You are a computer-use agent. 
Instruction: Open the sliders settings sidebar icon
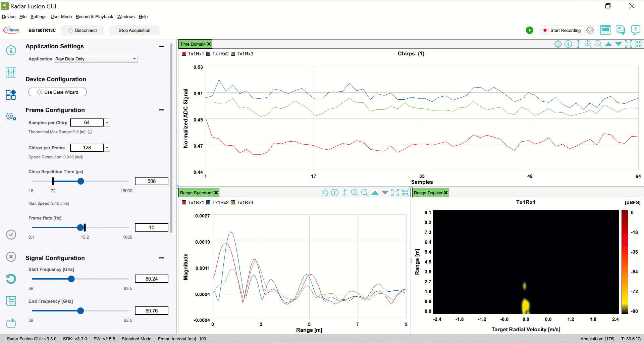point(11,72)
